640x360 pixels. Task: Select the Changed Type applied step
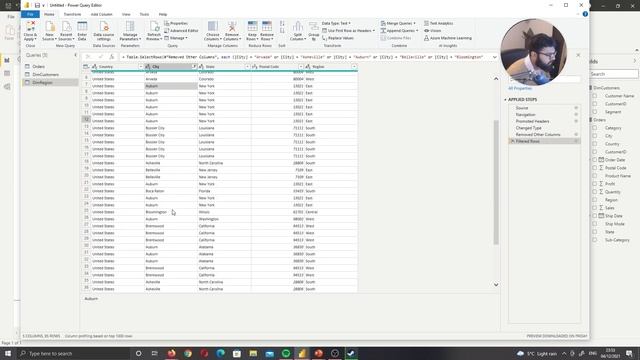pyautogui.click(x=528, y=128)
